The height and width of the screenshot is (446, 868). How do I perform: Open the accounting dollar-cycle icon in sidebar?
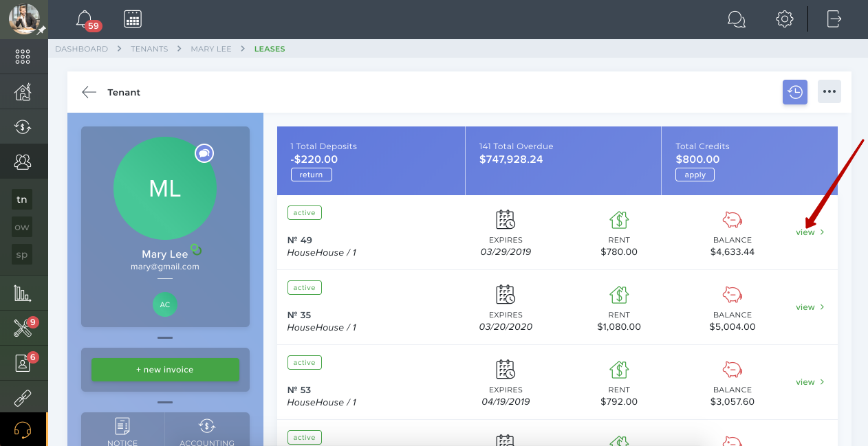pos(23,126)
